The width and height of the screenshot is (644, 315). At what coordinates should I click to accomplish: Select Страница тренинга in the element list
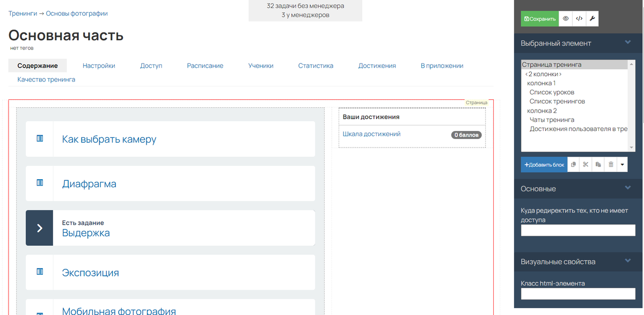point(574,64)
